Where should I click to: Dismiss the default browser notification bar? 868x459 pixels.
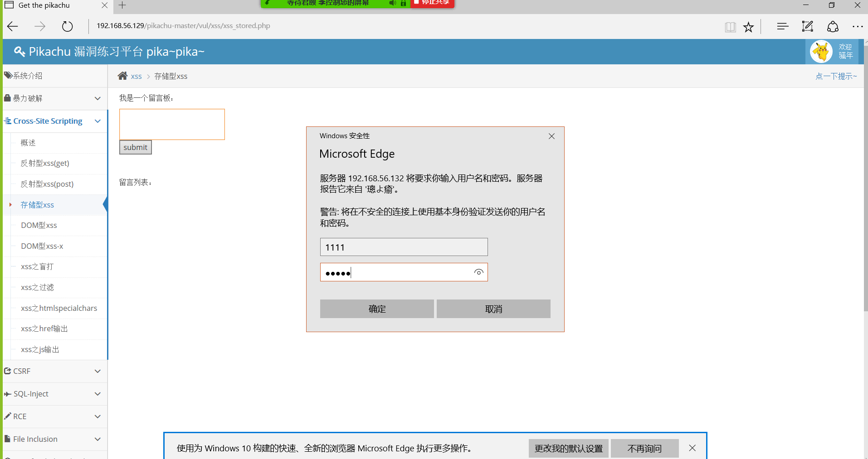point(692,448)
